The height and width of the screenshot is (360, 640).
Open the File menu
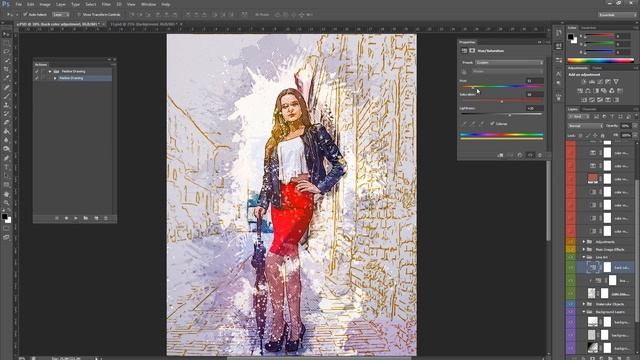click(19, 4)
